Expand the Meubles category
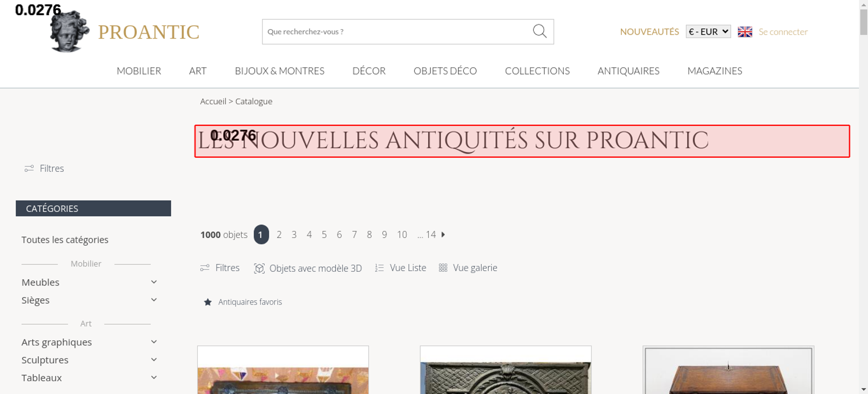868x394 pixels. [x=154, y=282]
